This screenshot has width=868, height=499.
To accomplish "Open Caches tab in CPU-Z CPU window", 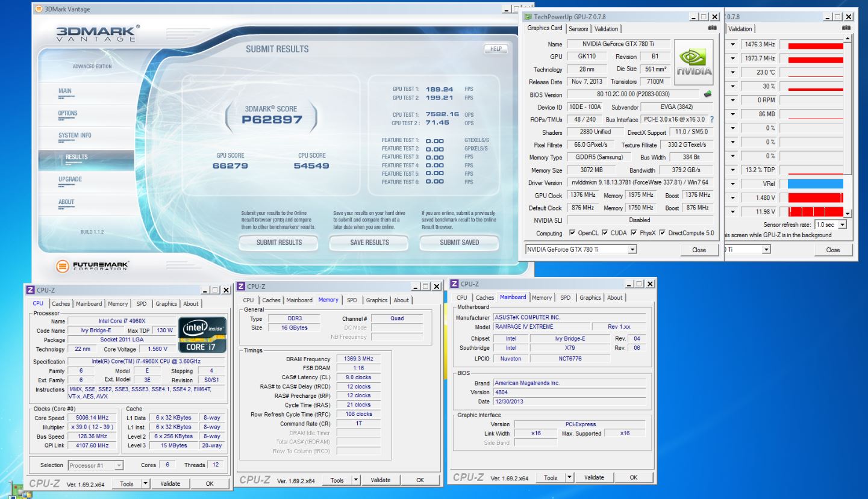I will point(62,303).
